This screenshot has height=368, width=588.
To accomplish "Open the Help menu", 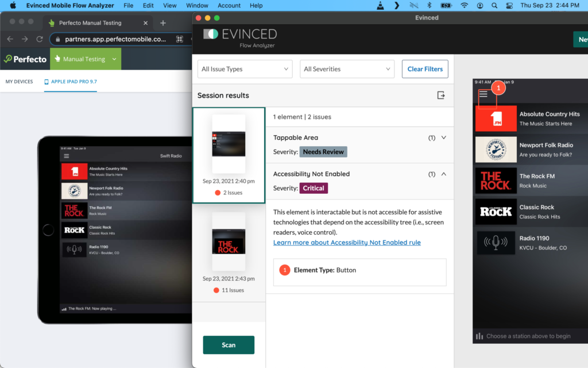I will coord(256,5).
